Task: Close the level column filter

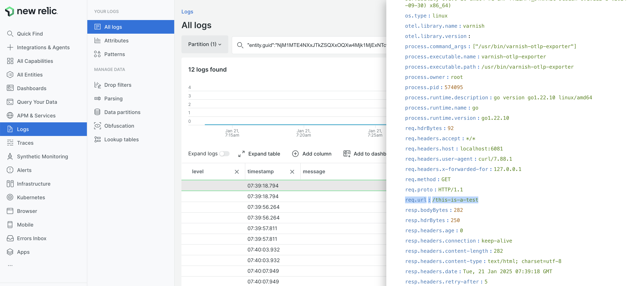Action: point(237,171)
